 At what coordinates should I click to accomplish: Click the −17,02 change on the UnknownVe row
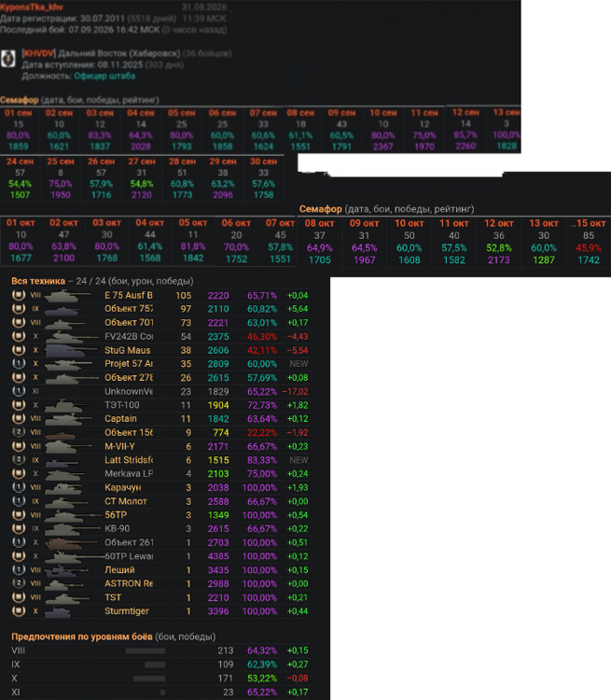pyautogui.click(x=295, y=391)
